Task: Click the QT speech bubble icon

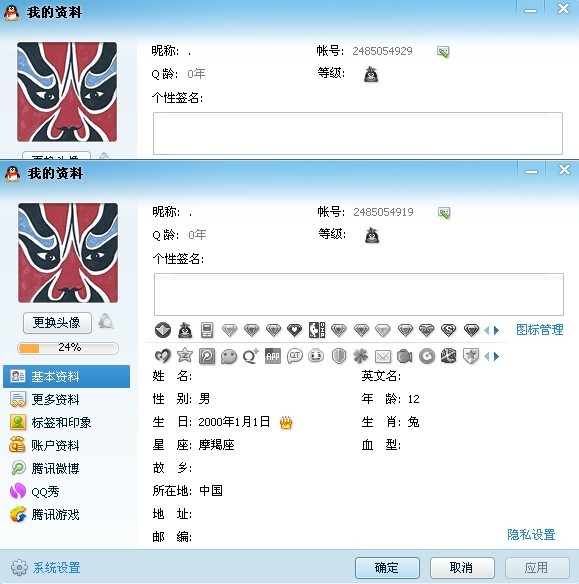Action: 295,356
